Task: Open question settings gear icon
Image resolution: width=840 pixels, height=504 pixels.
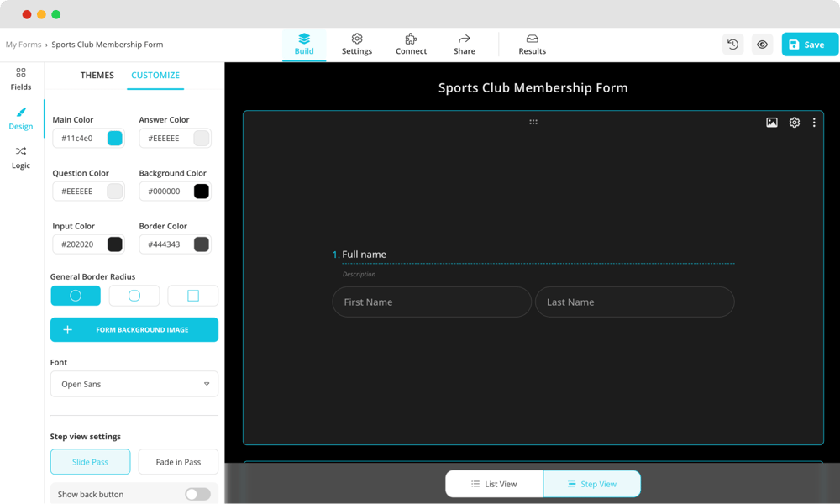Action: pyautogui.click(x=794, y=123)
